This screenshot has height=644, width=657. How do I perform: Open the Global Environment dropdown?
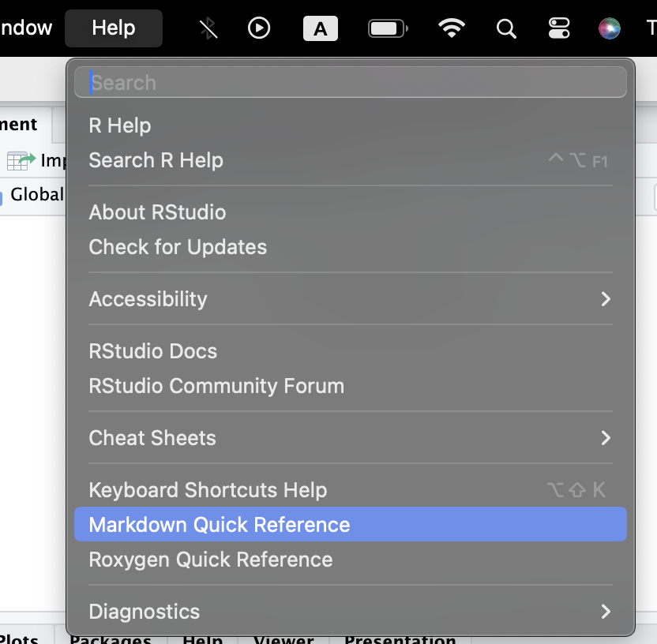click(x=32, y=195)
